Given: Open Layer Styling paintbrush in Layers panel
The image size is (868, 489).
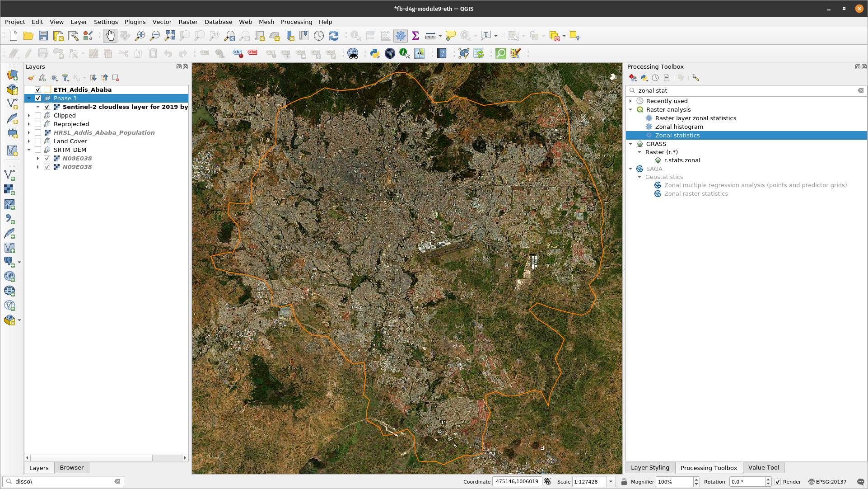Looking at the screenshot, I should [x=31, y=78].
